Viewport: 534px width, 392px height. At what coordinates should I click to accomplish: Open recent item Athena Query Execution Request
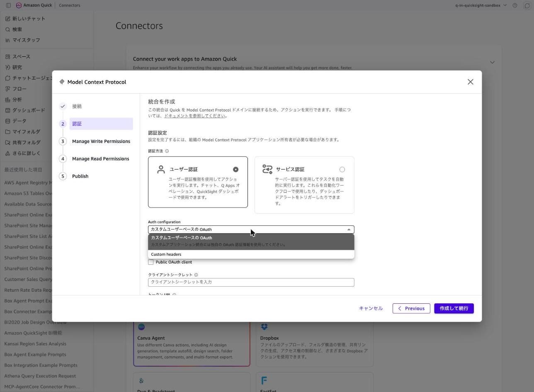pyautogui.click(x=40, y=376)
